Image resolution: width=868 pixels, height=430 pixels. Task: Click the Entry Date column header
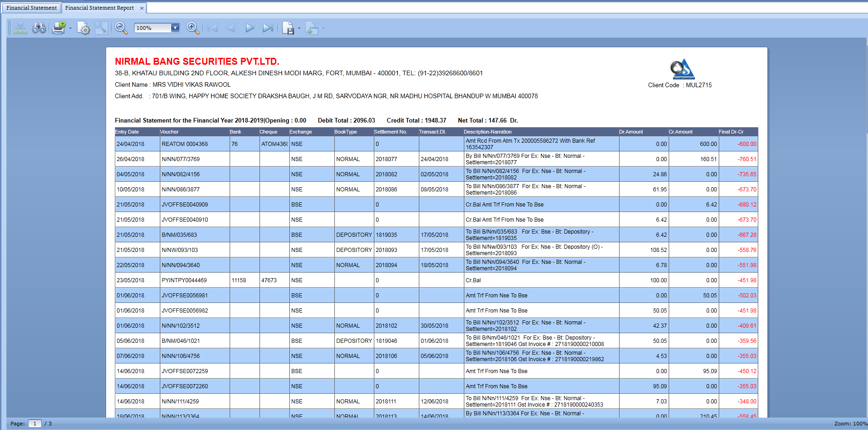127,132
